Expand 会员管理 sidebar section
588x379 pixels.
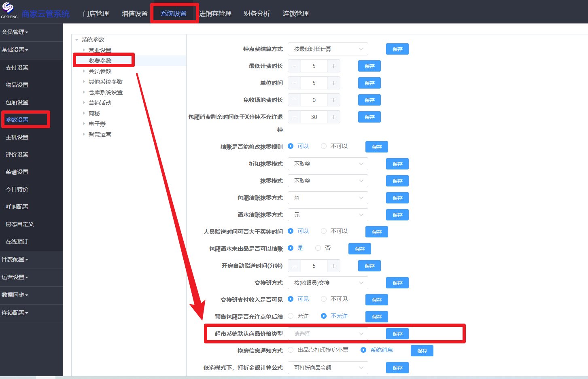pyautogui.click(x=15, y=32)
